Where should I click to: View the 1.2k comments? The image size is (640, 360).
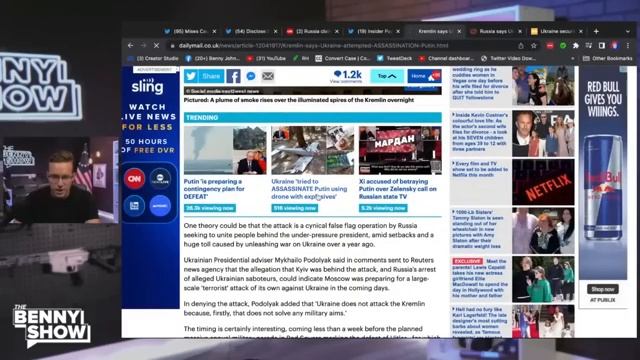coord(347,76)
